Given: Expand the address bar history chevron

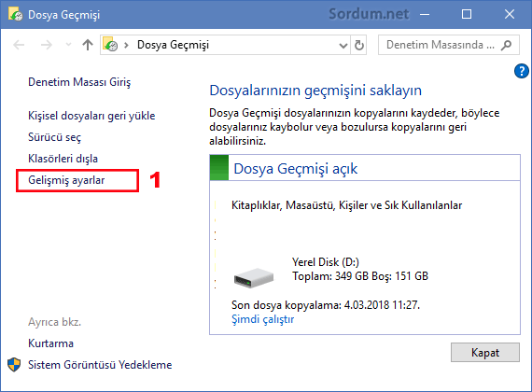Looking at the screenshot, I should click(343, 45).
